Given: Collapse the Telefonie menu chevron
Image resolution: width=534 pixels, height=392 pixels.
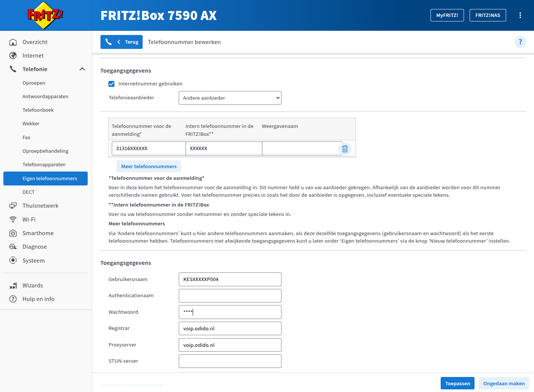Looking at the screenshot, I should click(82, 69).
